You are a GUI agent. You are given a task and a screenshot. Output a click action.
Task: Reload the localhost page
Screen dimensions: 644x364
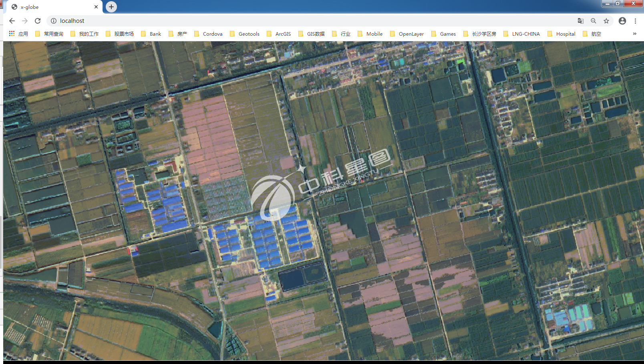pyautogui.click(x=38, y=21)
